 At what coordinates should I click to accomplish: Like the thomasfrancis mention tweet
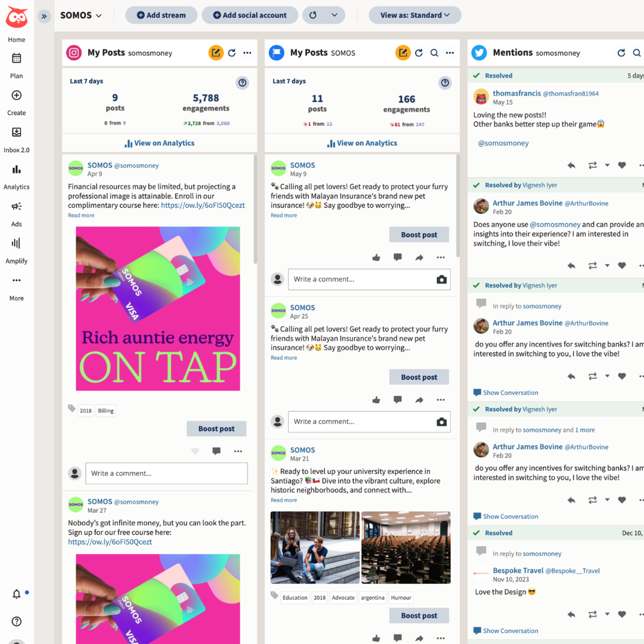point(622,165)
